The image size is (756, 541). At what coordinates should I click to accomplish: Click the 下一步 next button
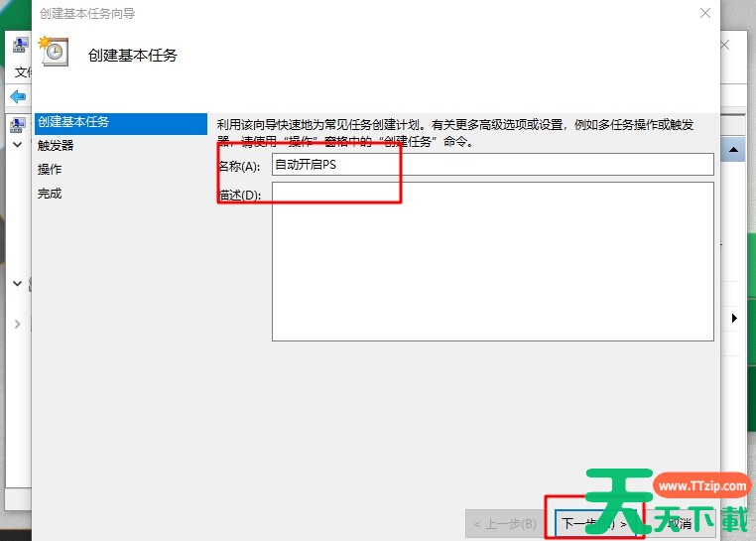(x=595, y=523)
